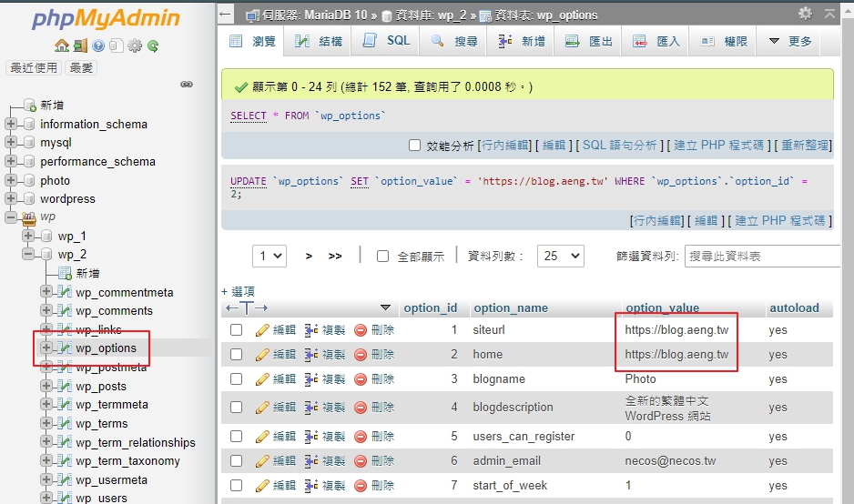Click the wp_posts table icon
This screenshot has height=504, width=854.
[x=65, y=386]
